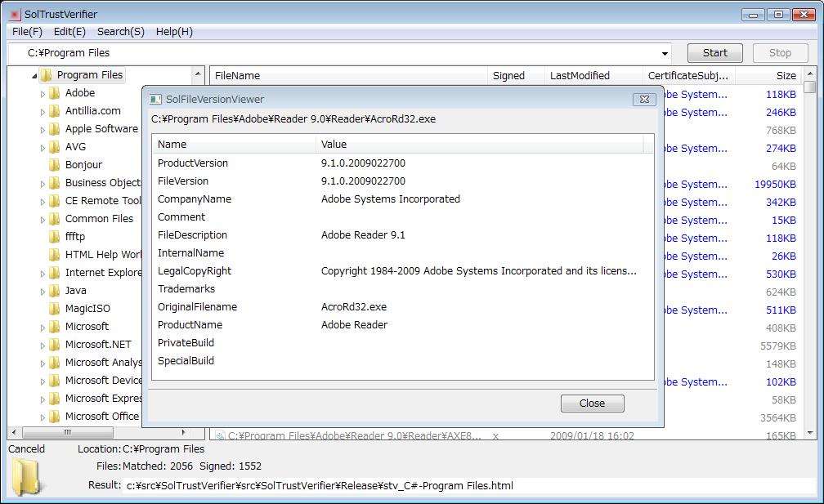The width and height of the screenshot is (824, 504).
Task: Click the SolTrustVerifier title bar app icon
Action: pos(16,14)
